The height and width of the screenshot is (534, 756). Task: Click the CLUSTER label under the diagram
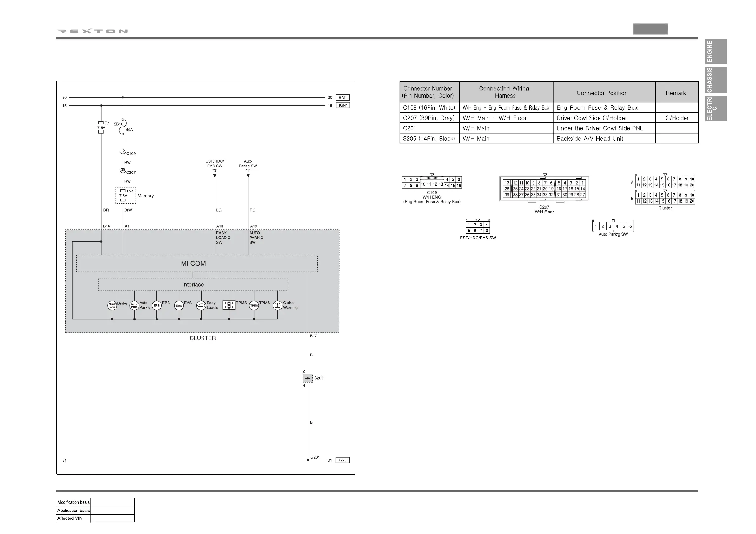(202, 338)
